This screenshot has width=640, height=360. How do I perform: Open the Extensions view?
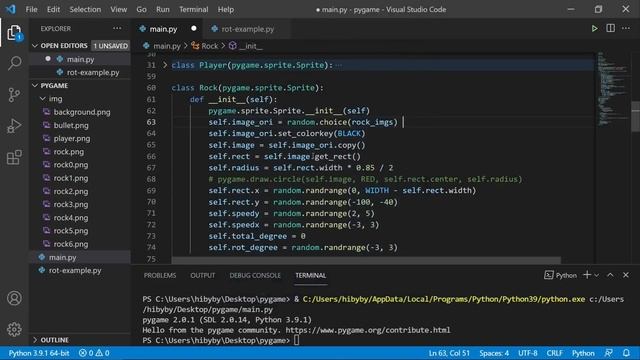click(14, 157)
